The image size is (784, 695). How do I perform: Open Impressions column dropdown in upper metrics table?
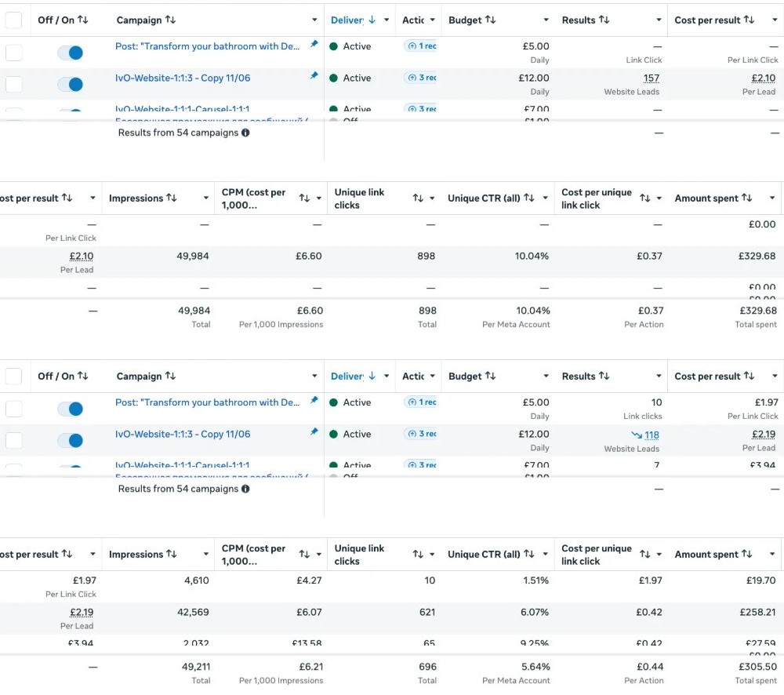(206, 198)
